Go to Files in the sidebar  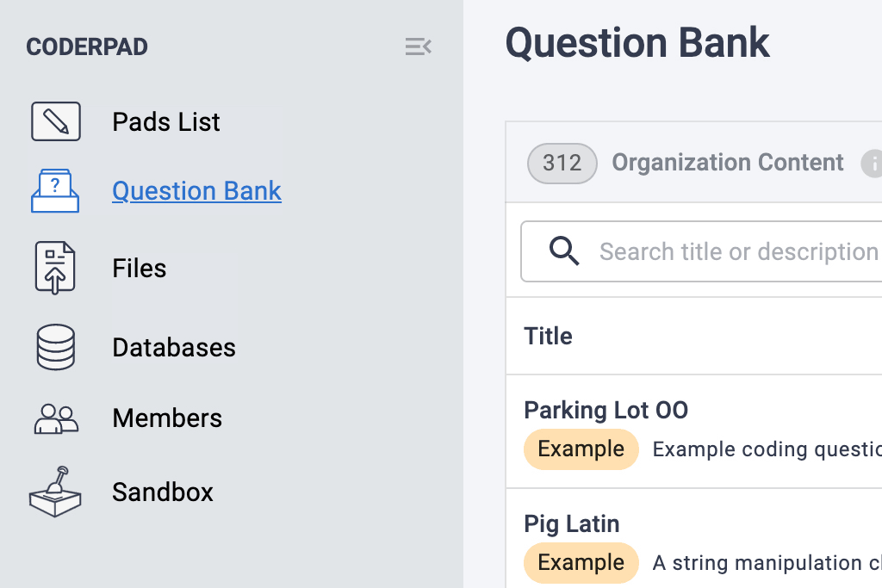coord(140,269)
